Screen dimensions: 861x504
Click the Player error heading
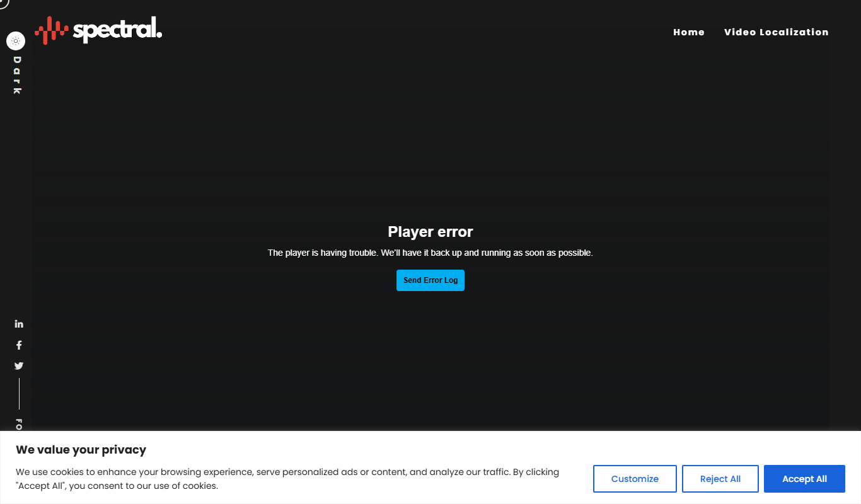pos(430,232)
